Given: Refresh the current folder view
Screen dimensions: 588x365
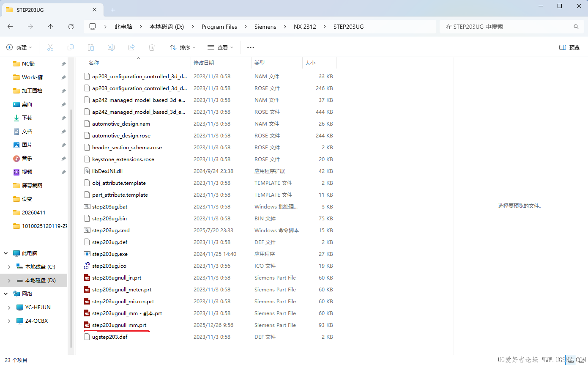Looking at the screenshot, I should click(71, 27).
